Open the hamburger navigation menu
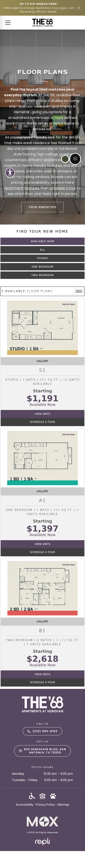Viewport: 85px width, 868px height. click(x=8, y=23)
